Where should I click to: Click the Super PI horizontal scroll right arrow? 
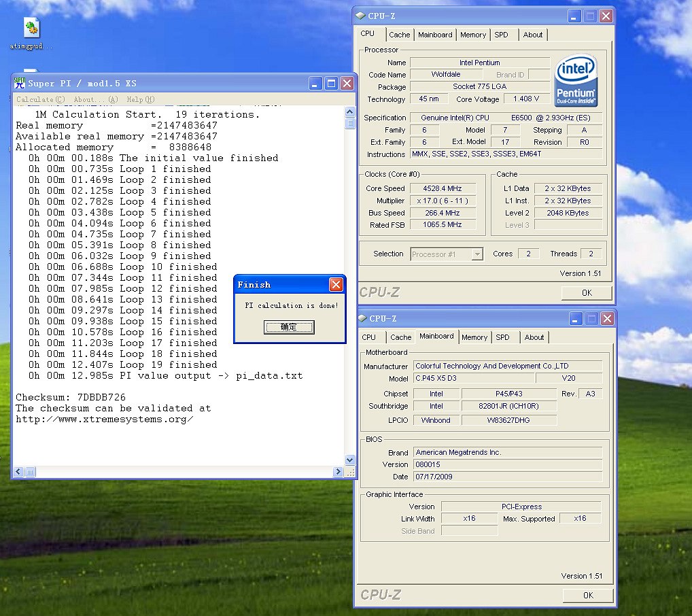[x=338, y=472]
